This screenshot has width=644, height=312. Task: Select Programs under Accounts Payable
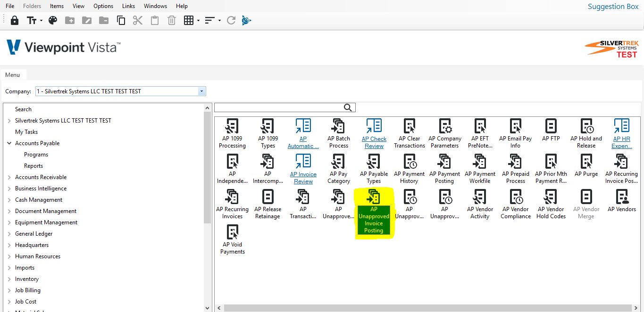[36, 155]
